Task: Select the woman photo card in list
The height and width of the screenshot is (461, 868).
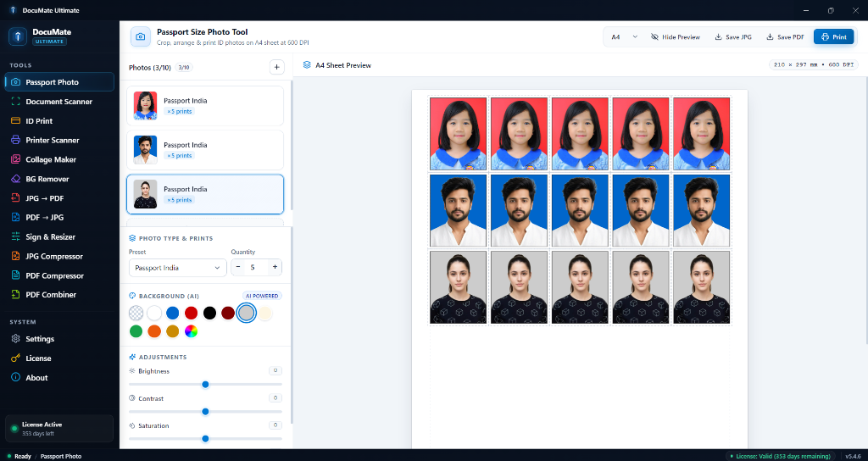Action: click(205, 194)
